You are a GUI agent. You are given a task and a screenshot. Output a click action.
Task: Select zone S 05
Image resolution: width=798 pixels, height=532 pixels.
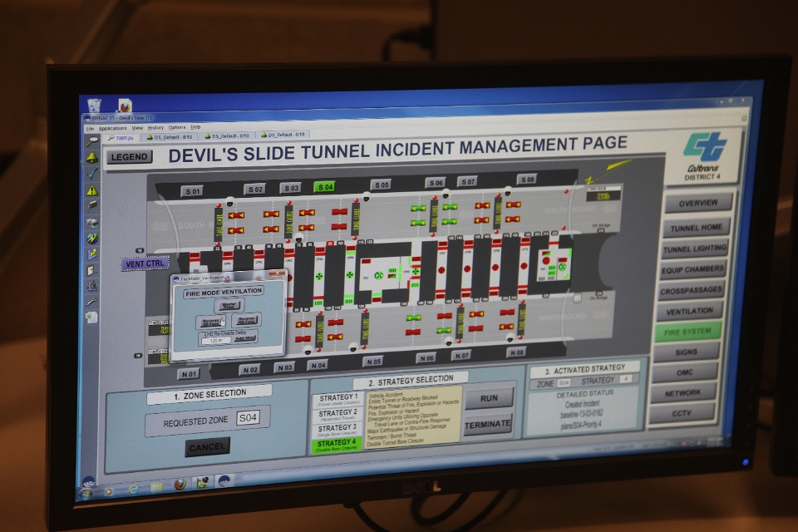(x=382, y=185)
